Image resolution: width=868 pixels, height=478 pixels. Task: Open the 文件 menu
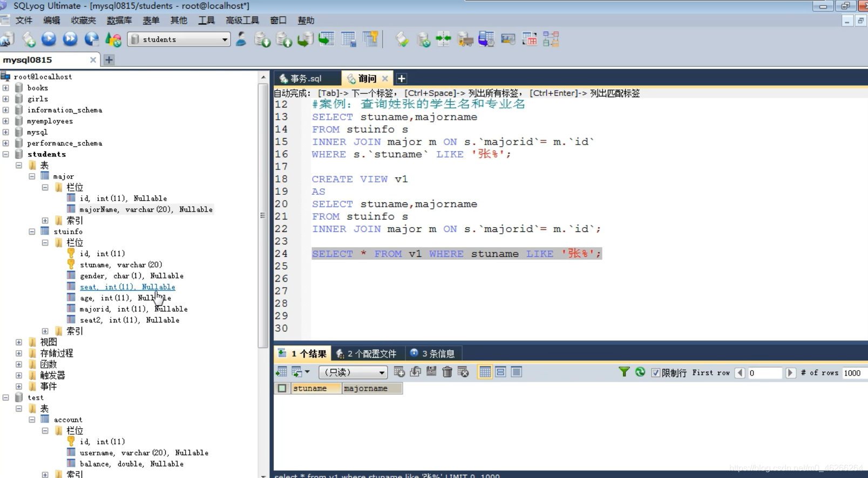coord(24,21)
